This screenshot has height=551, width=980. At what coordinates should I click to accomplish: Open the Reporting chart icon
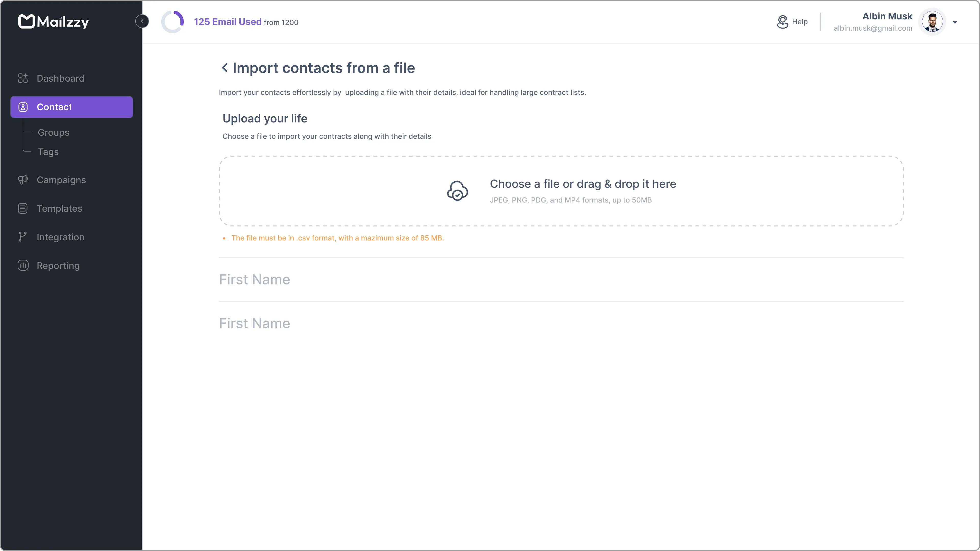click(23, 265)
